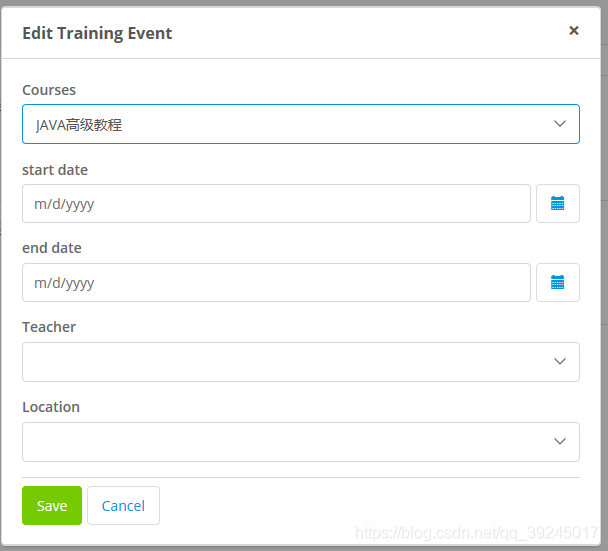Image resolution: width=608 pixels, height=551 pixels.
Task: Click inside the empty Teacher select box
Action: [x=280, y=362]
